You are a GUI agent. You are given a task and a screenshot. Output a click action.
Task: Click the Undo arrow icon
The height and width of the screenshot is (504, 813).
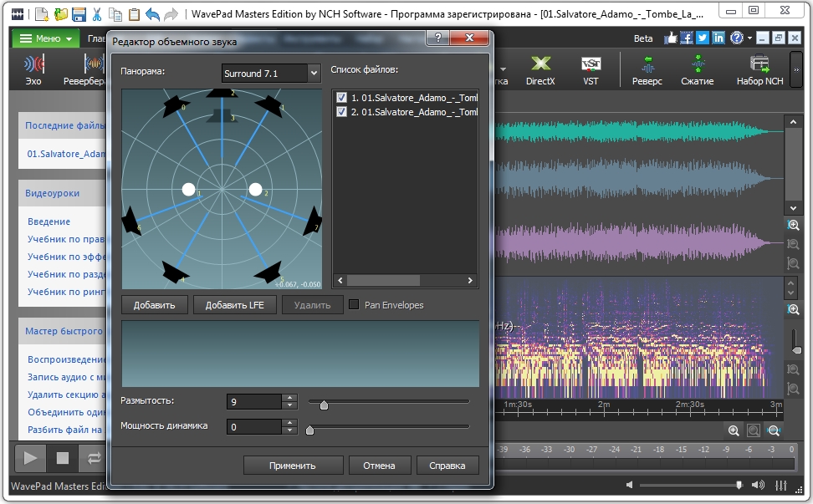click(x=152, y=14)
